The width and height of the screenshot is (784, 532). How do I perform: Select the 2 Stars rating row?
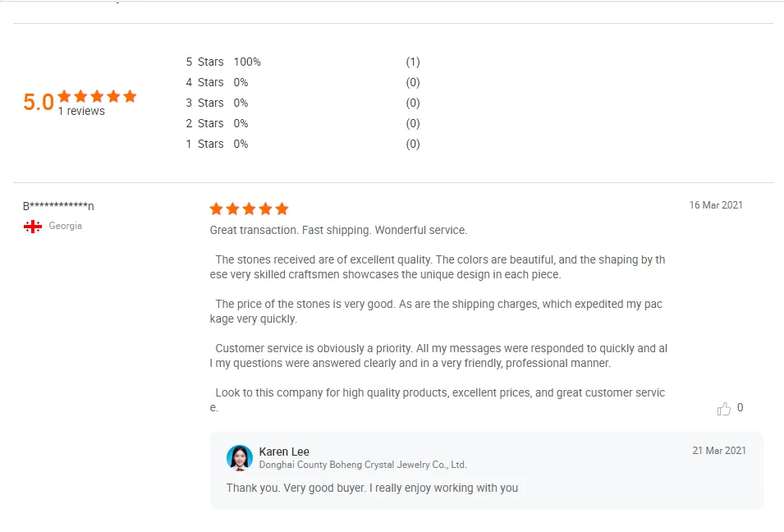point(204,123)
